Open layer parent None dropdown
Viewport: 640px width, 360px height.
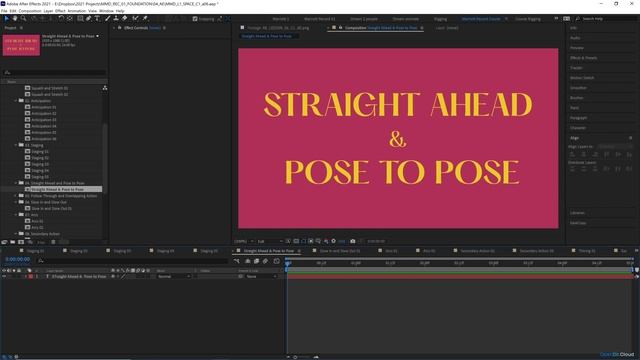coord(261,276)
